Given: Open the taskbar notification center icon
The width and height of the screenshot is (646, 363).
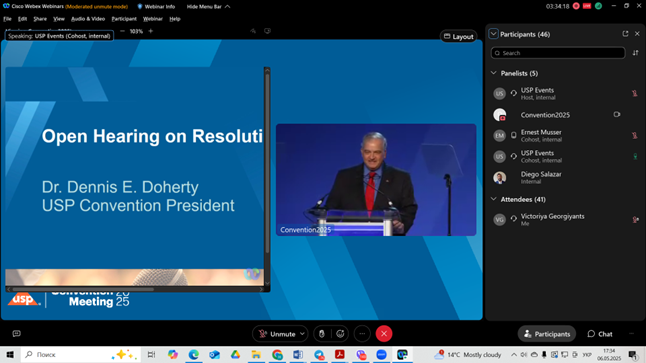Looking at the screenshot, I should (634, 354).
